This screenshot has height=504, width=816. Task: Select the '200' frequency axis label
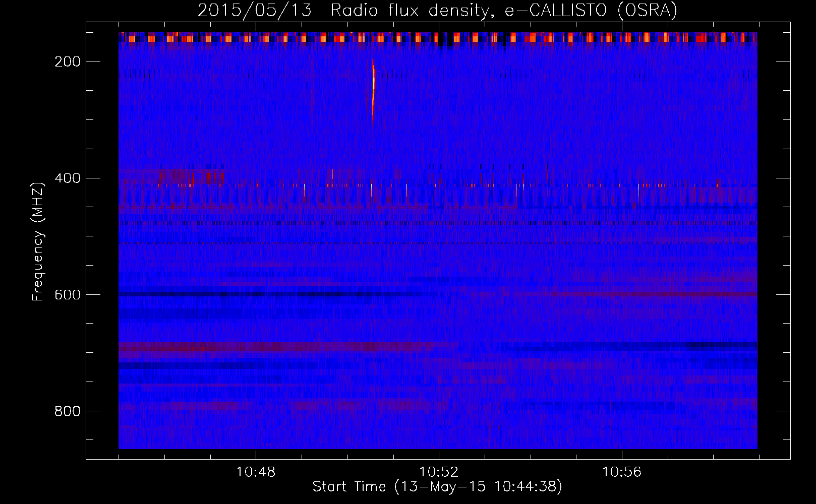(x=68, y=61)
